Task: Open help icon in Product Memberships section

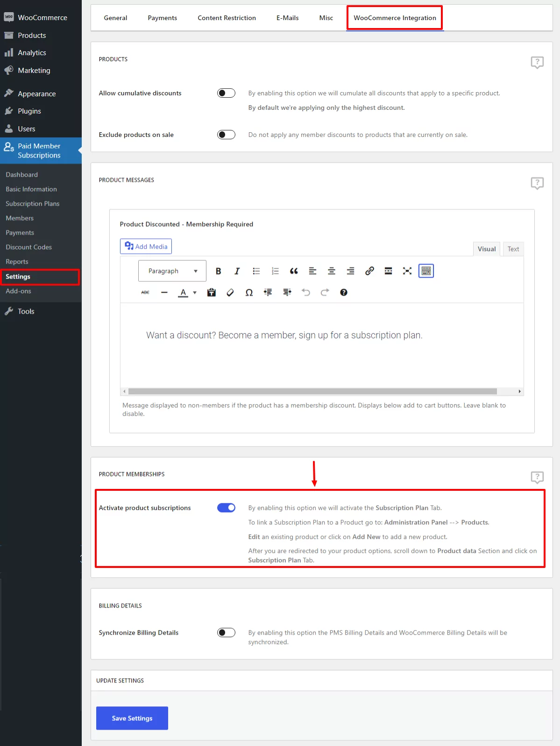Action: coord(537,477)
